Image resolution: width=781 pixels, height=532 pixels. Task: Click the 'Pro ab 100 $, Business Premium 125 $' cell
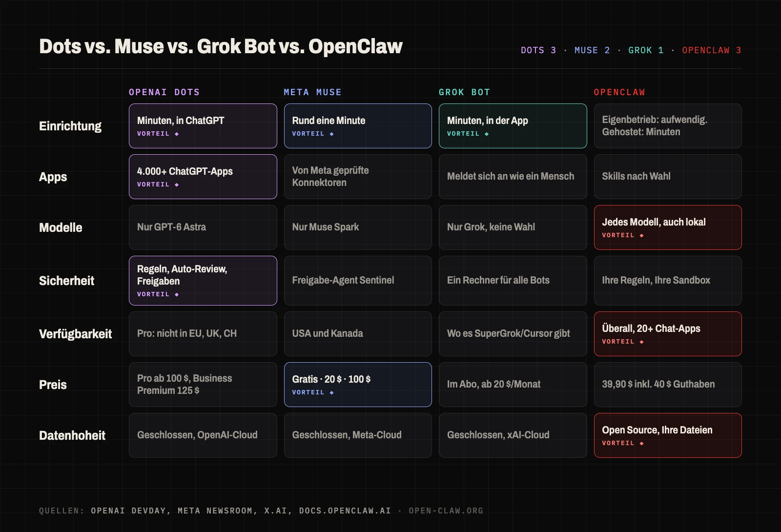pos(203,385)
